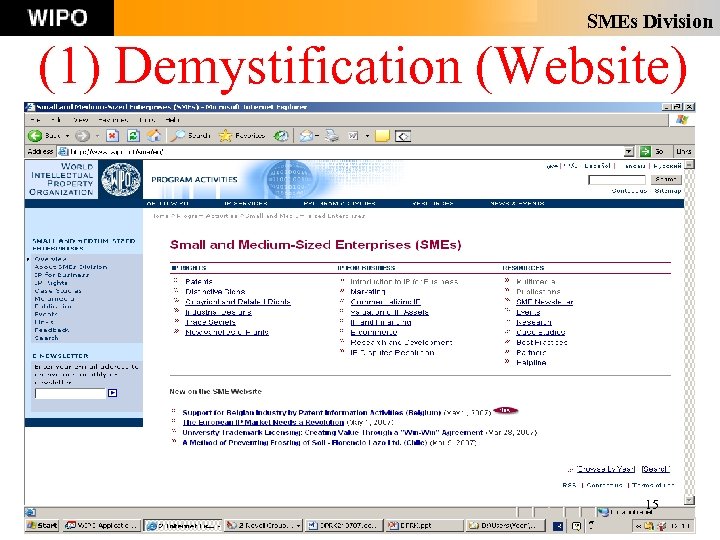Screen dimensions: 720x540
Task: Open the Case Studies link under Resources
Action: pos(540,332)
